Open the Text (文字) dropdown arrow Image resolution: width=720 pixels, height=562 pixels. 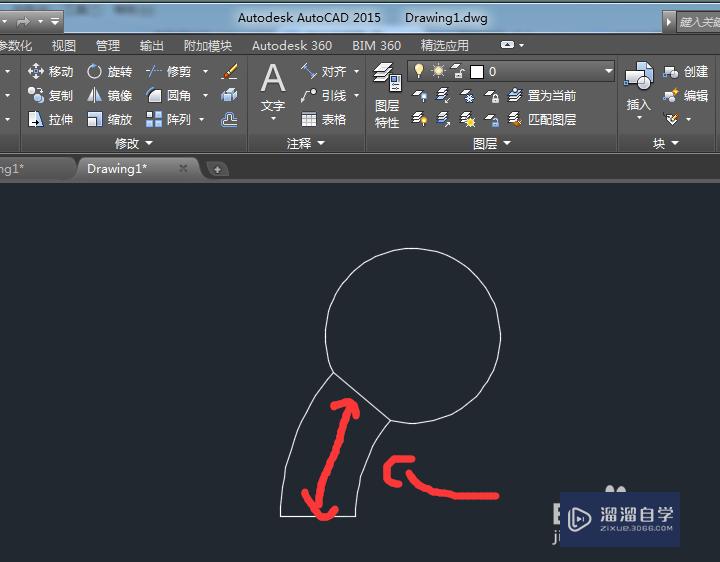[273, 118]
